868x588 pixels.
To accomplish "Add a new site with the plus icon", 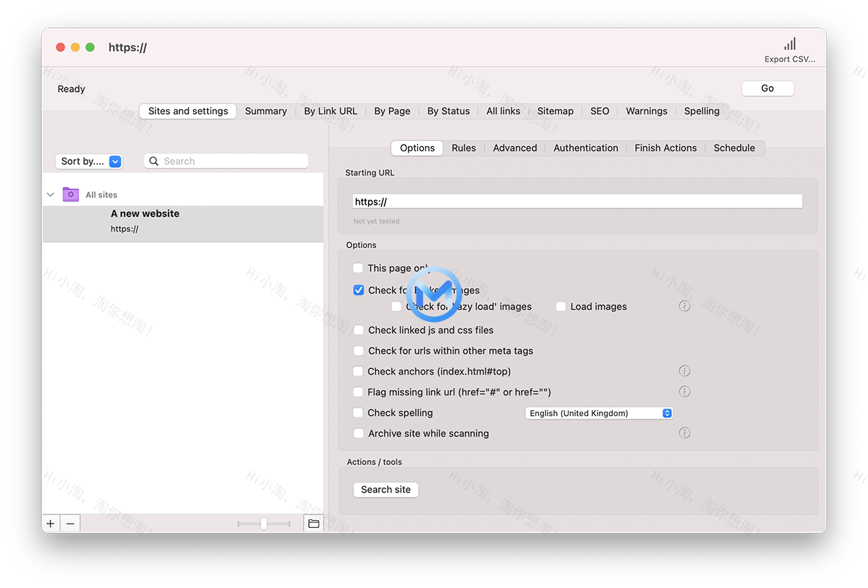I will click(50, 523).
